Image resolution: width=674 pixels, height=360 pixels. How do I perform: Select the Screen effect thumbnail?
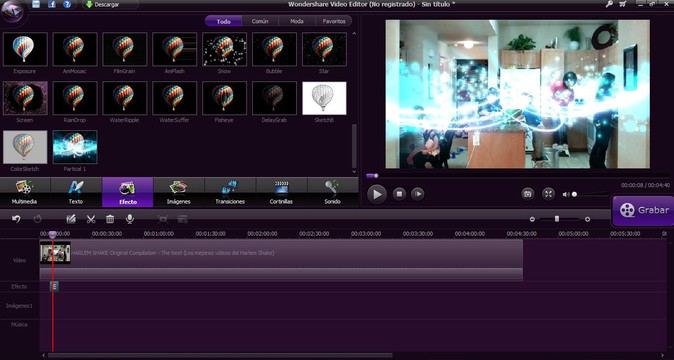[x=25, y=98]
